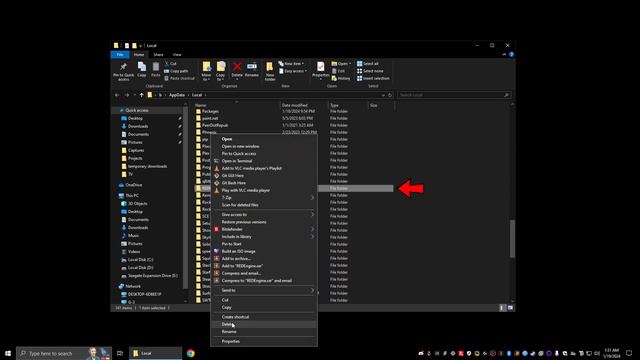This screenshot has height=360, width=640.
Task: Open the File ribbon tab
Action: [120, 55]
